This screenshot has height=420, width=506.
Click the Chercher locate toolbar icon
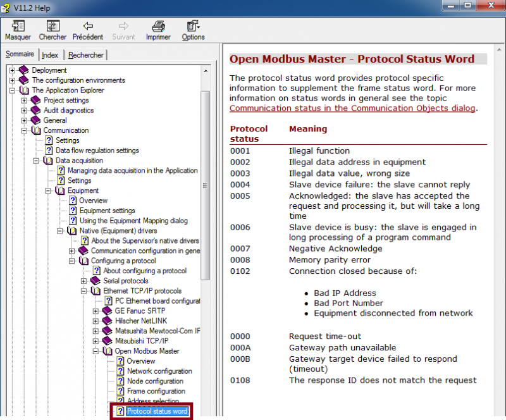(x=53, y=26)
